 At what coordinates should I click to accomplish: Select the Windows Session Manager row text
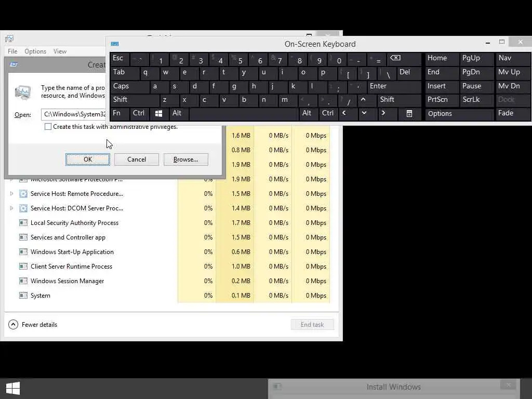tap(67, 281)
